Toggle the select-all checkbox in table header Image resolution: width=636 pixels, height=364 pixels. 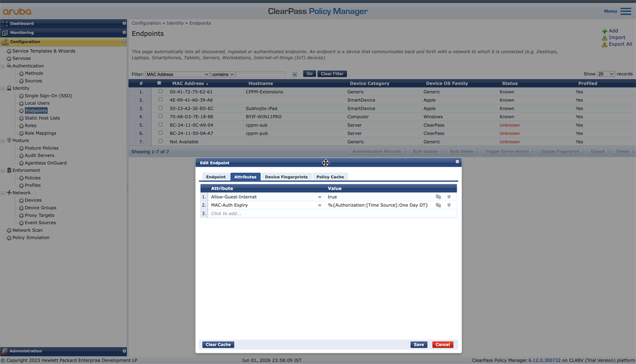(x=159, y=83)
